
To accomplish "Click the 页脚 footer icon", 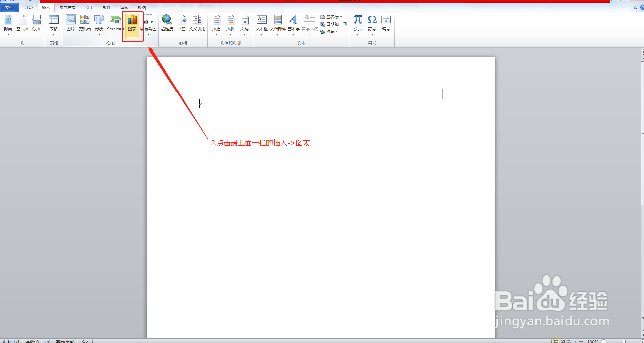I will coord(230,20).
